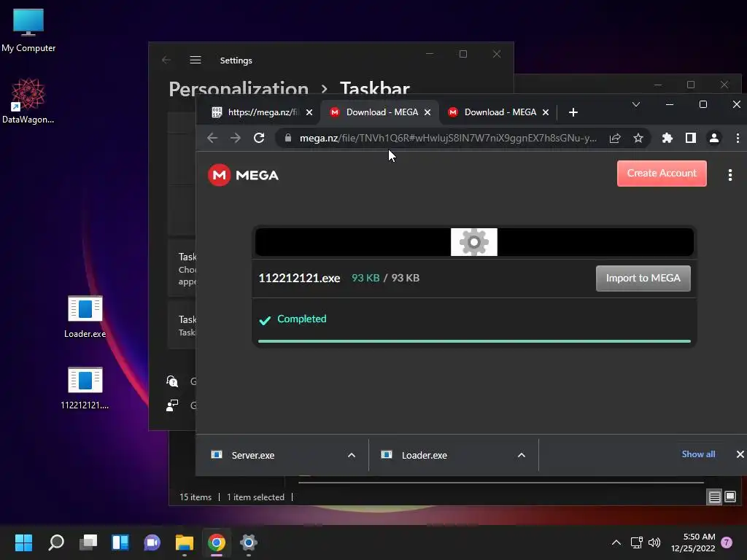Open Widgets from the taskbar
747x560 pixels.
click(120, 542)
